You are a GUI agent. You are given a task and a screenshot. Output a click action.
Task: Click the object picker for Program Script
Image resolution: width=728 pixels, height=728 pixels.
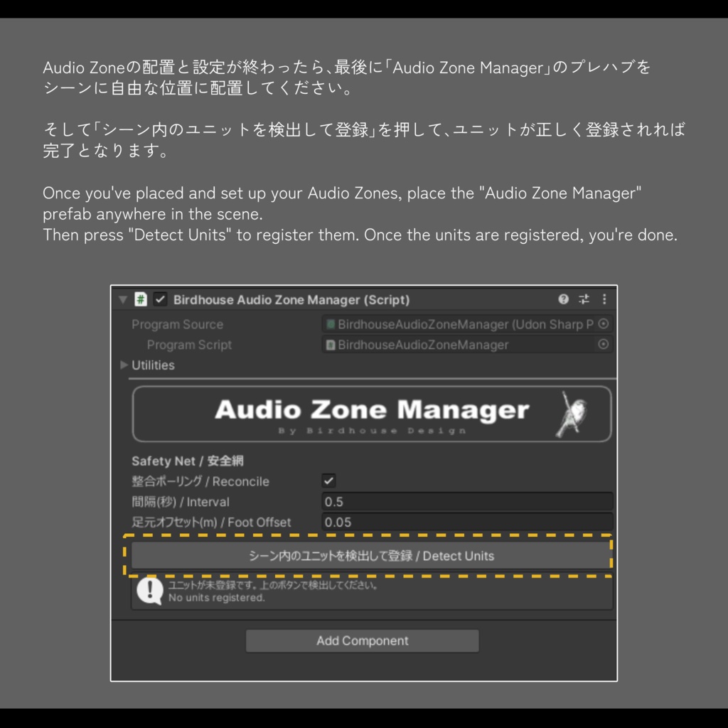tap(603, 344)
